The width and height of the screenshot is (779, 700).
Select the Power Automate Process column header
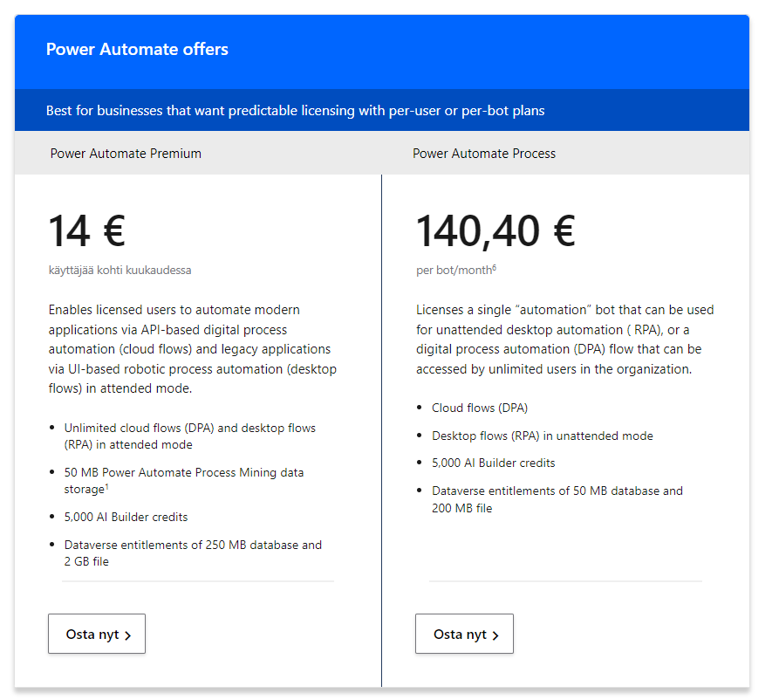click(x=484, y=154)
